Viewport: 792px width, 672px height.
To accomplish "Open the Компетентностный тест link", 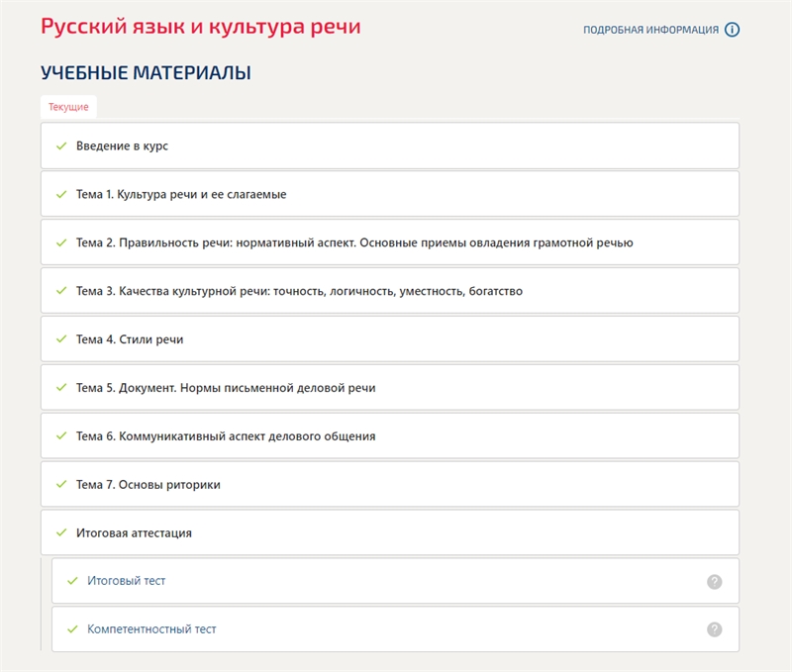I will coord(151,629).
